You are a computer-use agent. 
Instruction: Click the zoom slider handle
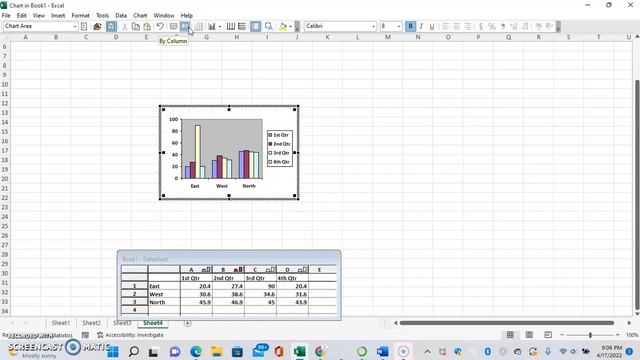point(590,335)
